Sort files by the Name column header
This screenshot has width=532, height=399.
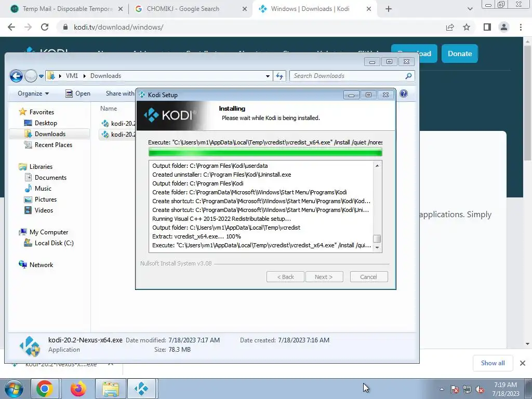(109, 109)
